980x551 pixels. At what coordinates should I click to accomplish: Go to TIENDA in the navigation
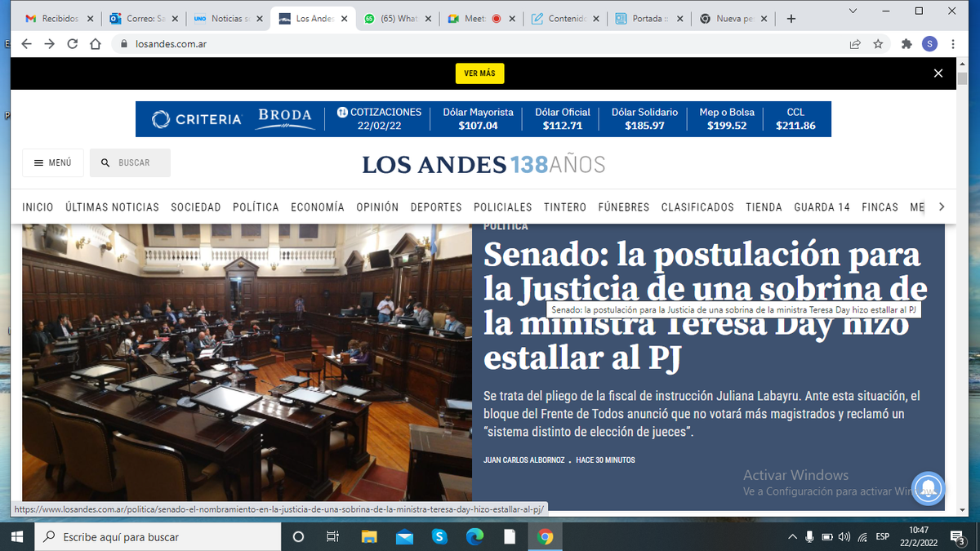tap(764, 207)
